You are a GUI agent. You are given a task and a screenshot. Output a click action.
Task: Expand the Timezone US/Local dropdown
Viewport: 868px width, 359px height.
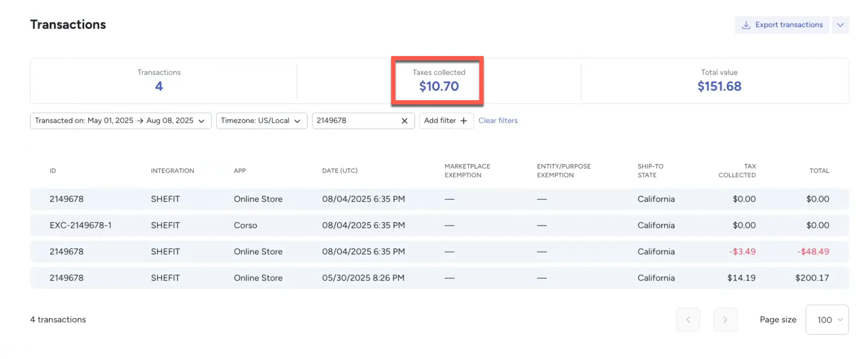tap(261, 121)
